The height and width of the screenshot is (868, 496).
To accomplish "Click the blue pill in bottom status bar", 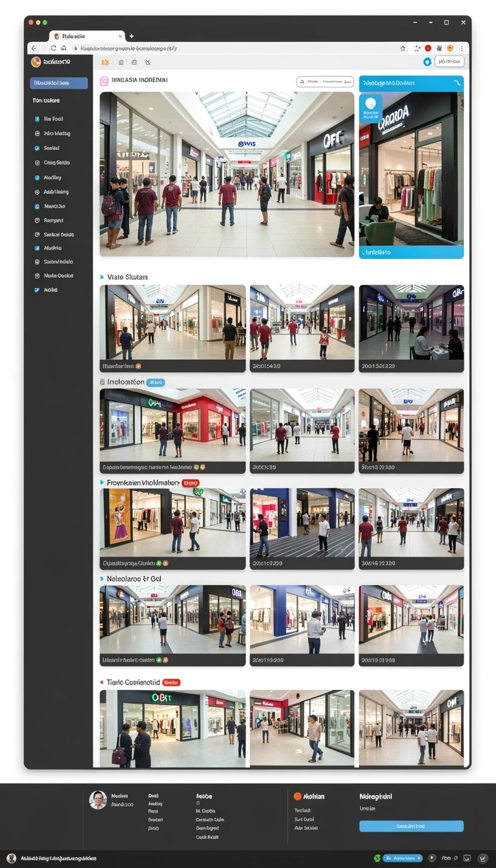I will point(403,858).
